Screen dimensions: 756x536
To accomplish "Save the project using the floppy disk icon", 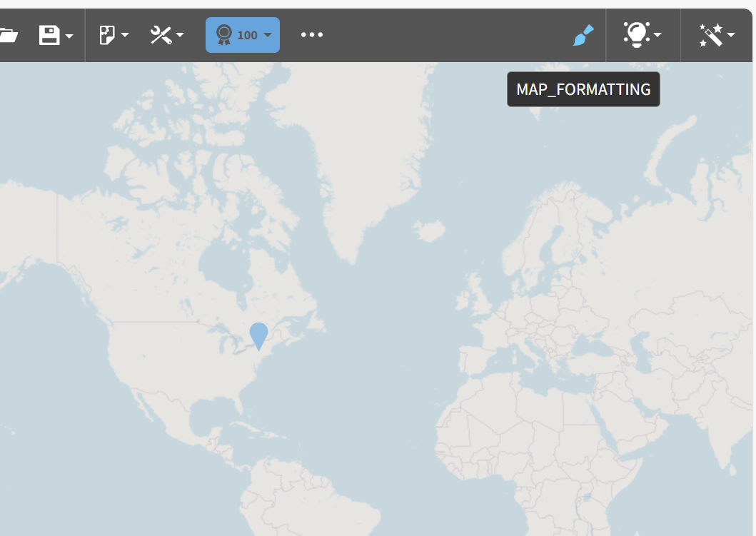I will click(x=50, y=34).
